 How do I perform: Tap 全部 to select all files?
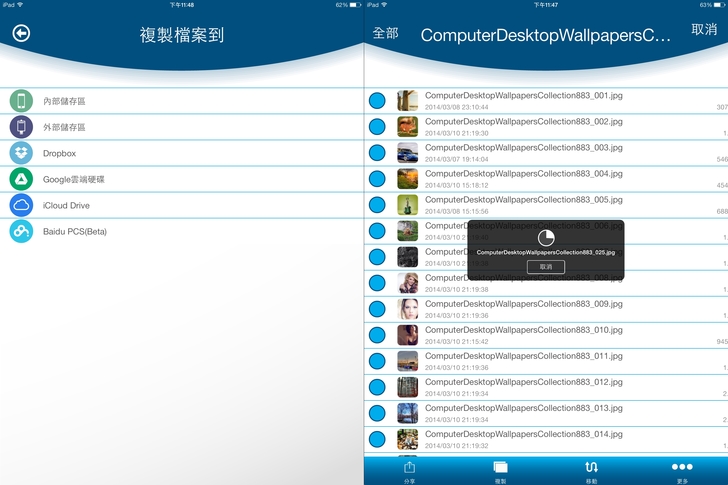[385, 33]
